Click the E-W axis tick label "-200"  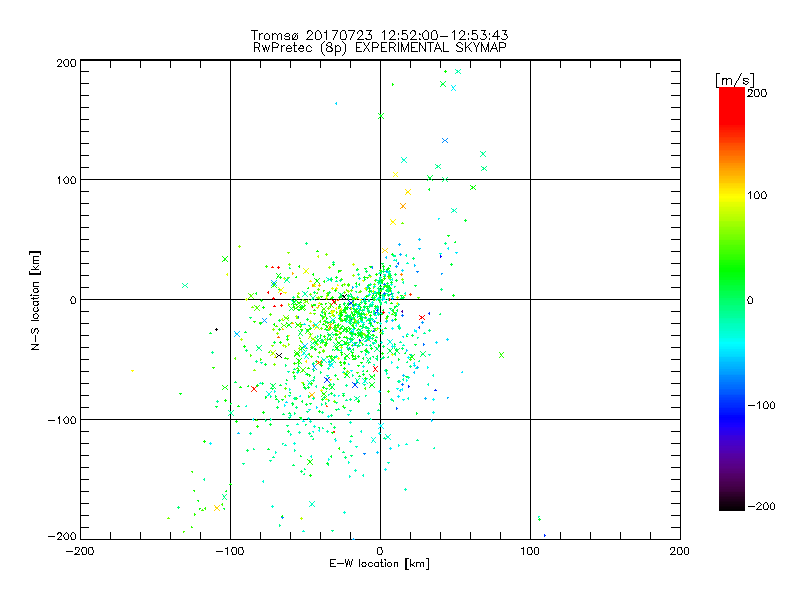(x=80, y=551)
